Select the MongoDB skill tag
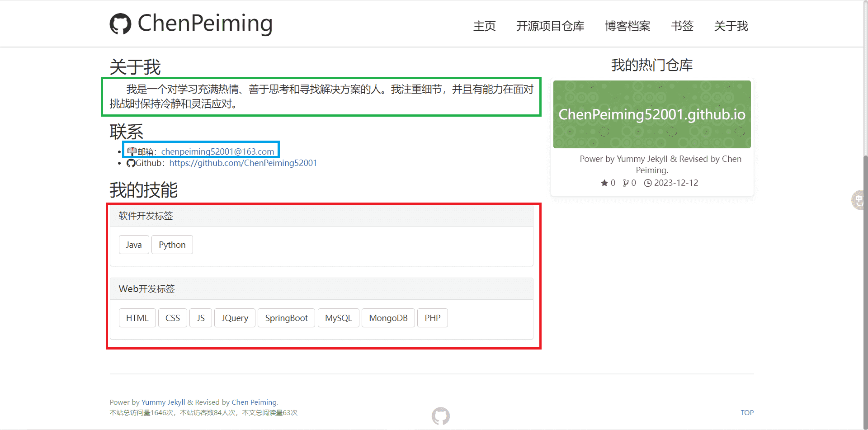This screenshot has height=430, width=868. pos(388,318)
